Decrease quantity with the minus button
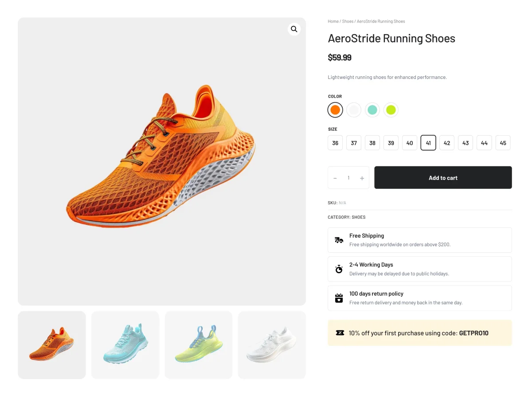This screenshot has height=396, width=532. coord(335,178)
